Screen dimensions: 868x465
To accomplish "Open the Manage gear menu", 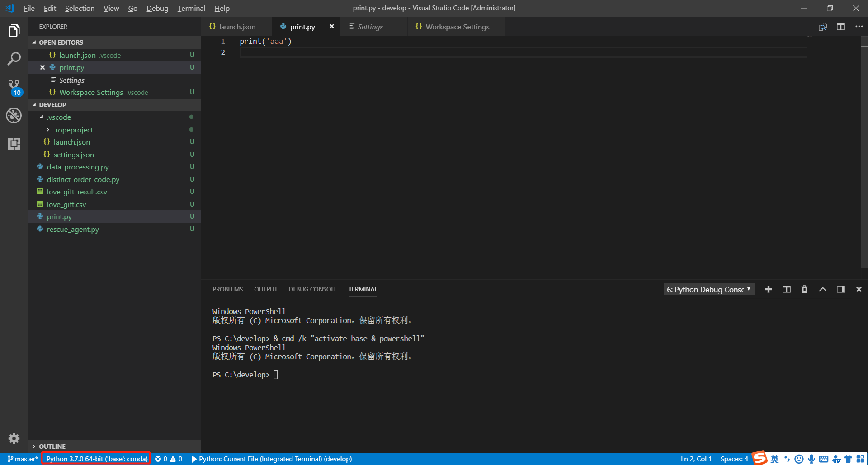I will point(14,438).
